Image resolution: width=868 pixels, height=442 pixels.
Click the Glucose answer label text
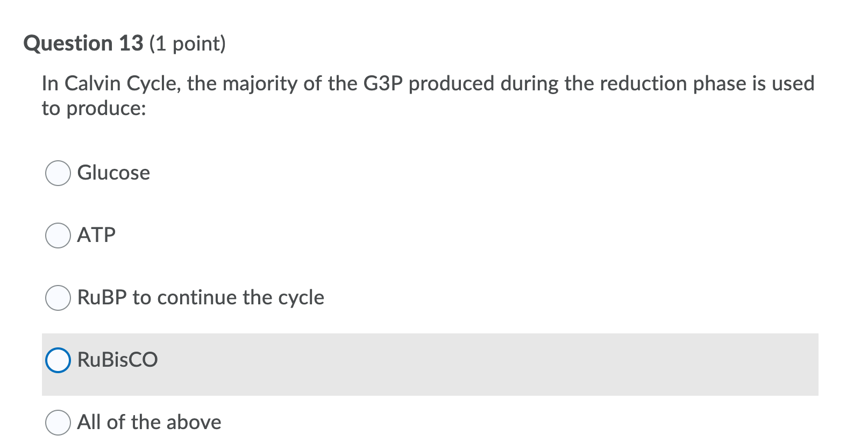(x=113, y=173)
